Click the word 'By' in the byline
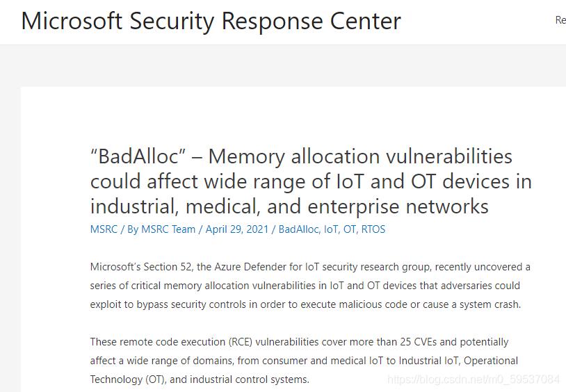The image size is (566, 392). coord(133,229)
